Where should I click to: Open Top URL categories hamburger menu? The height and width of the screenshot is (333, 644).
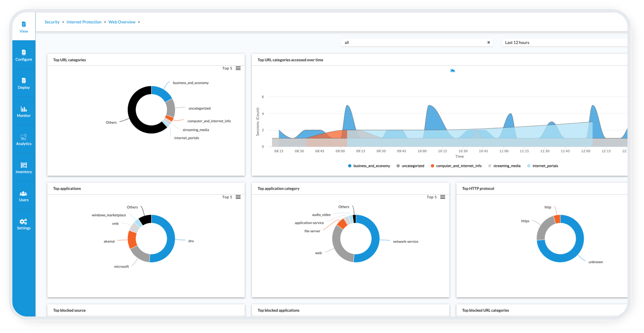pyautogui.click(x=238, y=68)
